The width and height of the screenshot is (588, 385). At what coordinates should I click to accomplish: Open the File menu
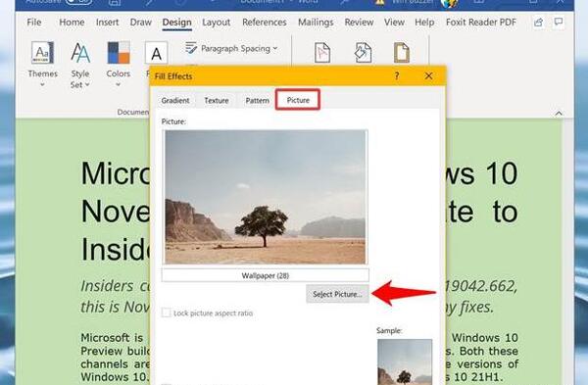(x=33, y=23)
